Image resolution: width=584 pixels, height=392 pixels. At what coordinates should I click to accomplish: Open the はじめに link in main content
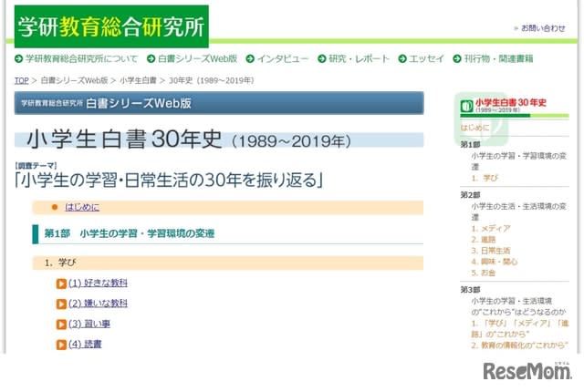82,207
